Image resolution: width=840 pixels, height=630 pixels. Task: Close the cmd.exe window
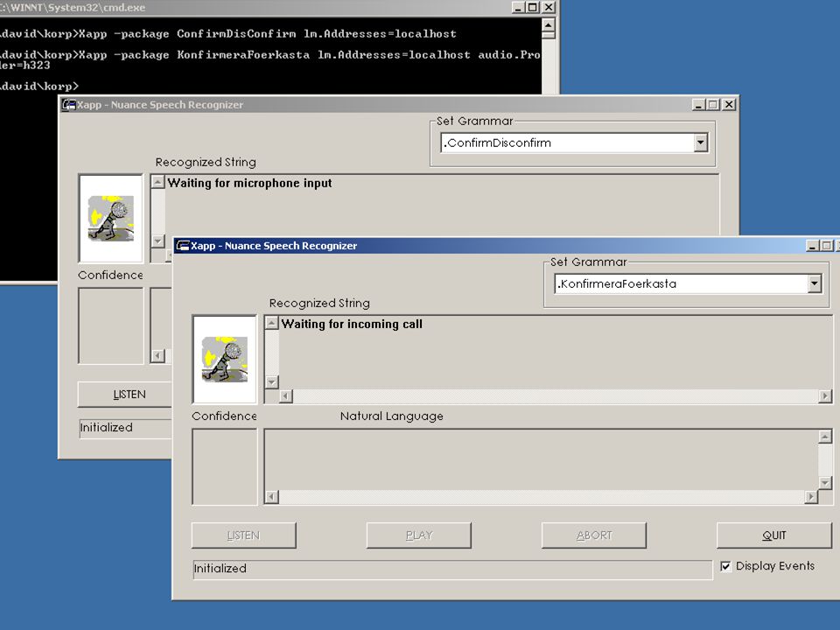point(549,7)
